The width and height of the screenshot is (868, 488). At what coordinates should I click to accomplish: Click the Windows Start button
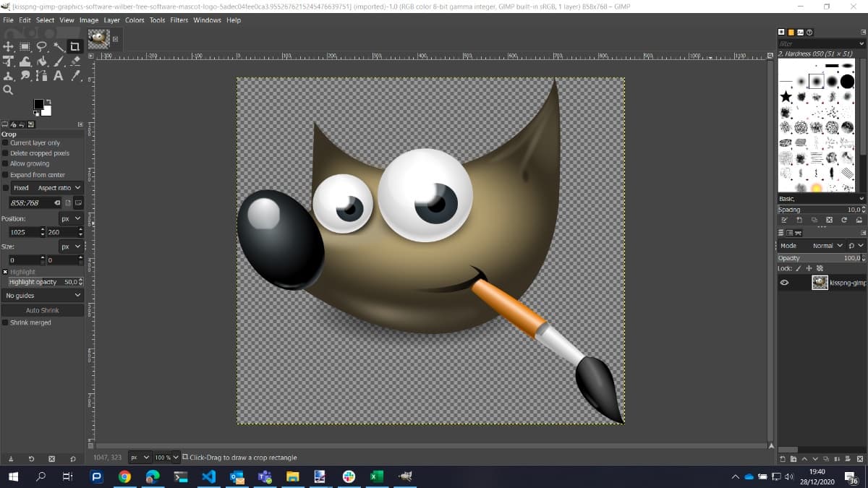click(x=13, y=476)
